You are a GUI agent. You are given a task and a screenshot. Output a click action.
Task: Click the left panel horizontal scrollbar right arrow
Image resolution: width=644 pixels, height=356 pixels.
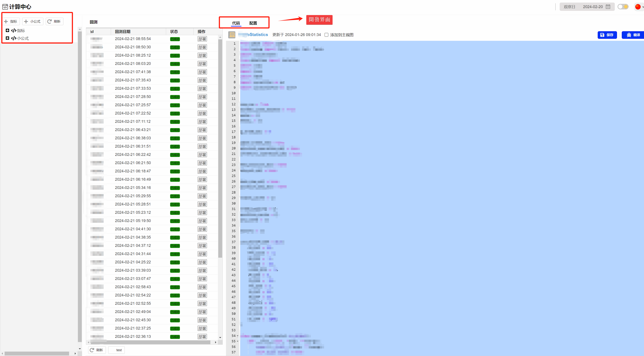click(x=75, y=353)
